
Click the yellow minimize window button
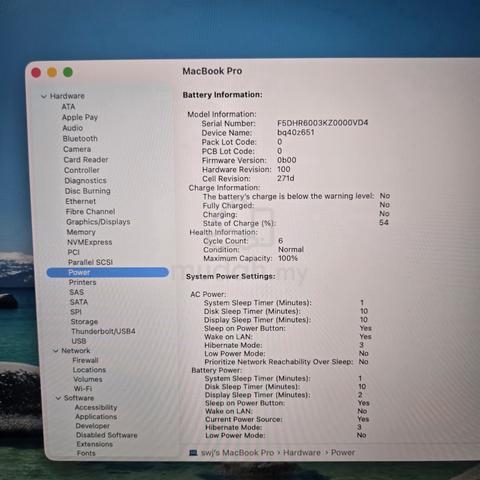click(x=52, y=72)
